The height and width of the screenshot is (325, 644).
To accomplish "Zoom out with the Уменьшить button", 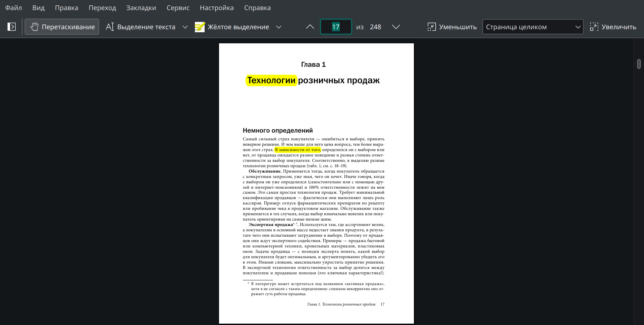I will click(452, 27).
